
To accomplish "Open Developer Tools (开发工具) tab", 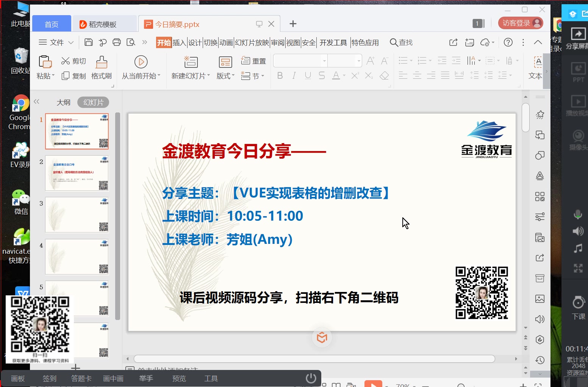I will click(x=333, y=42).
